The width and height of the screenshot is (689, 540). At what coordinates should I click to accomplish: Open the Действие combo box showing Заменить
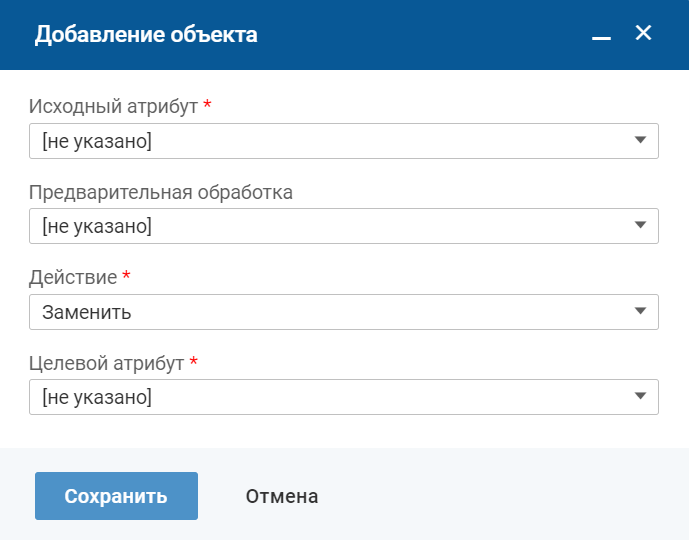click(330, 312)
